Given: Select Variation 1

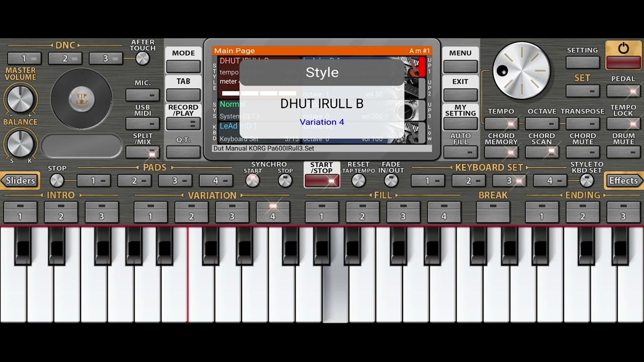Looking at the screenshot, I should pos(150,212).
